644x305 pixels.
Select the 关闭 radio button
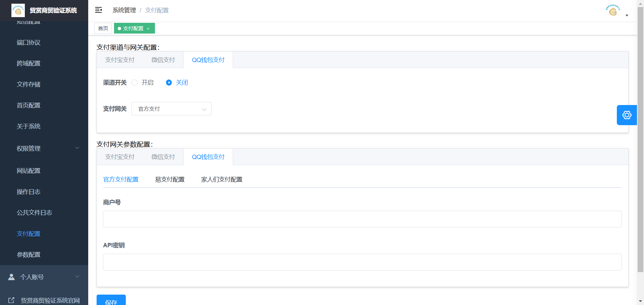tap(169, 83)
